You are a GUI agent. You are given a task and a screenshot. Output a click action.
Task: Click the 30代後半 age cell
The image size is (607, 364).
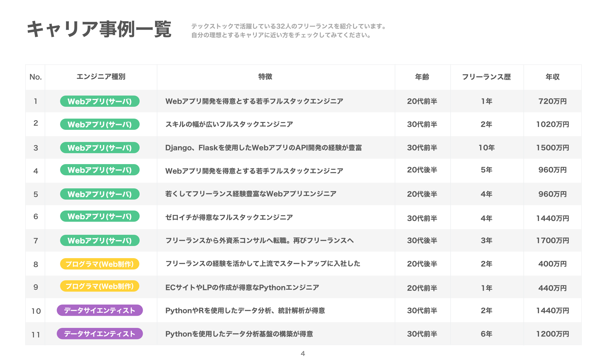pyautogui.click(x=422, y=241)
